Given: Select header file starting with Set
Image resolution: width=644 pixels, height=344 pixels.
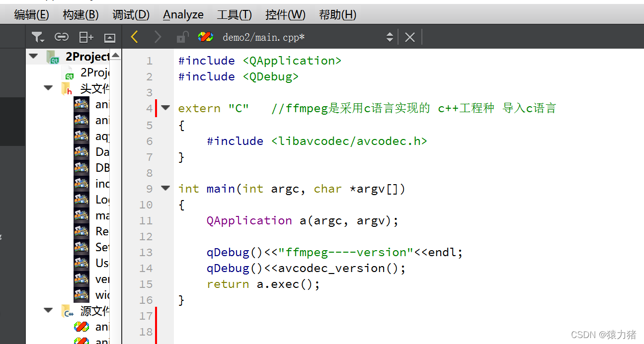Looking at the screenshot, I should click(x=102, y=247).
